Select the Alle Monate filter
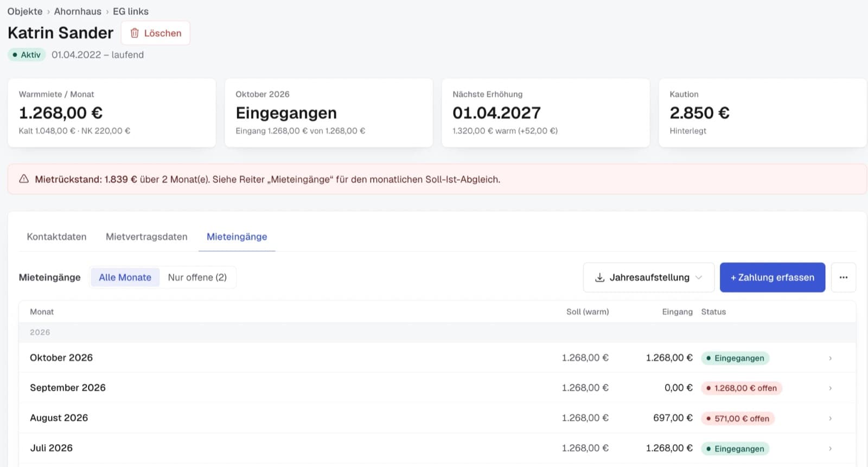Screen dimensions: 868x467 (125, 277)
